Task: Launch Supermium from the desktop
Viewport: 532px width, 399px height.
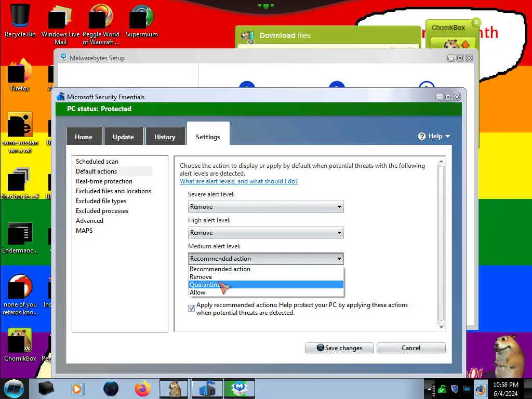Action: click(141, 20)
